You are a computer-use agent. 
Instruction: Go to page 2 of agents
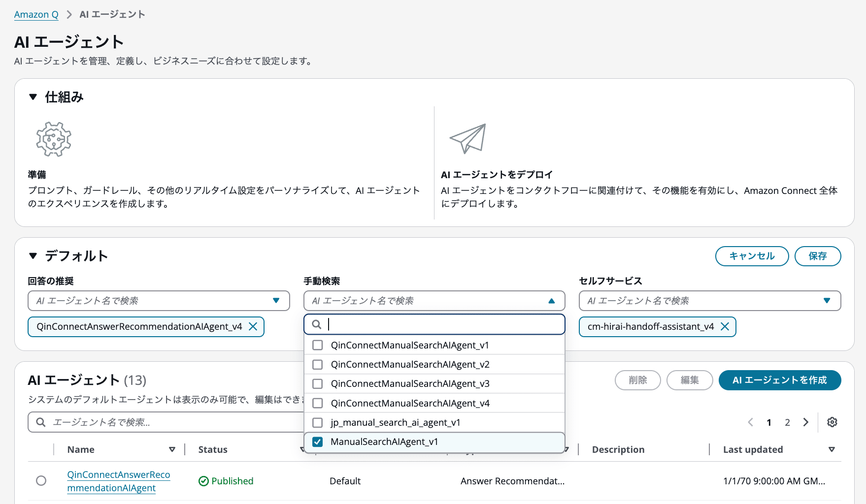tap(787, 422)
